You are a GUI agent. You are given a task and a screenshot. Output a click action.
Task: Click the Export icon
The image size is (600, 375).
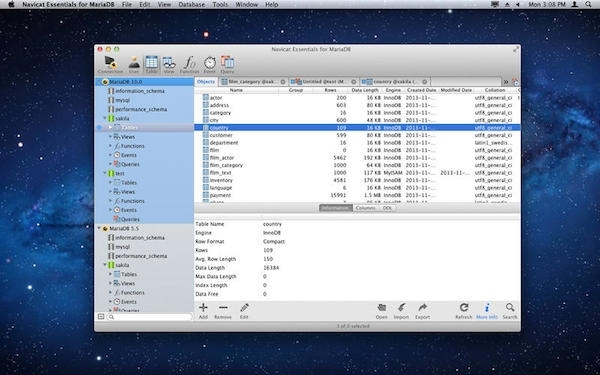pyautogui.click(x=422, y=308)
